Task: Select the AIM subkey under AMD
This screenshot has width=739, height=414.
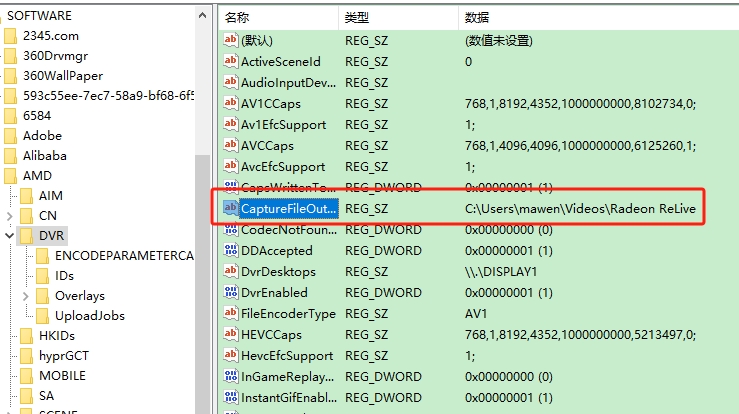Action: click(x=50, y=196)
